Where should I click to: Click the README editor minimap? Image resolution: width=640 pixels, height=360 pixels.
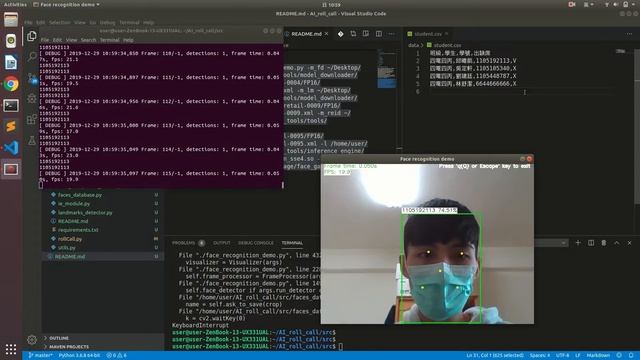coord(387,69)
